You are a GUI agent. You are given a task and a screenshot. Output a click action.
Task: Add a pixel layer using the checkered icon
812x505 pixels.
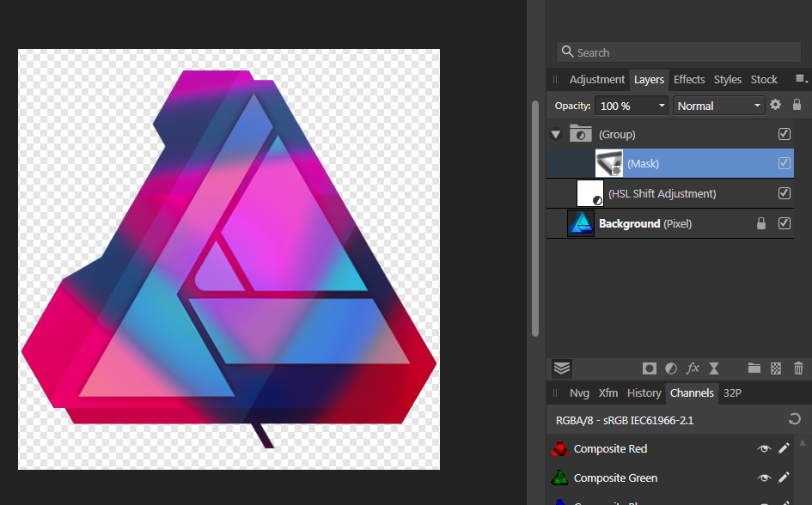(x=776, y=368)
